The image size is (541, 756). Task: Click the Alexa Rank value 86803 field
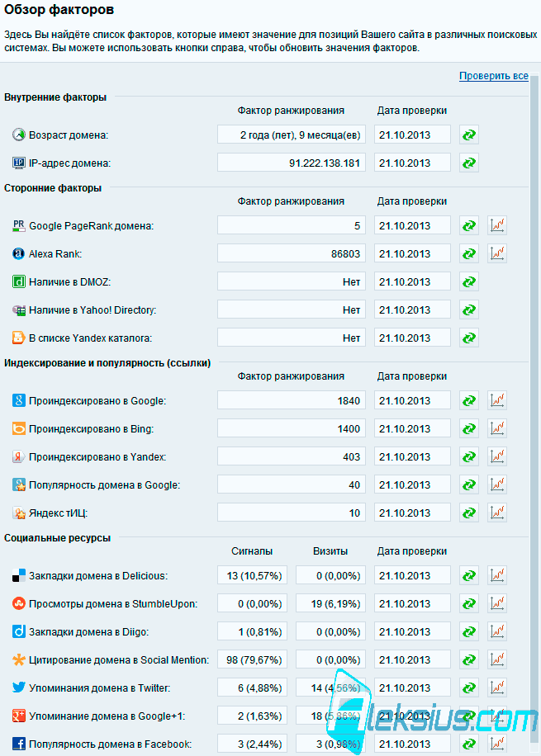[292, 253]
